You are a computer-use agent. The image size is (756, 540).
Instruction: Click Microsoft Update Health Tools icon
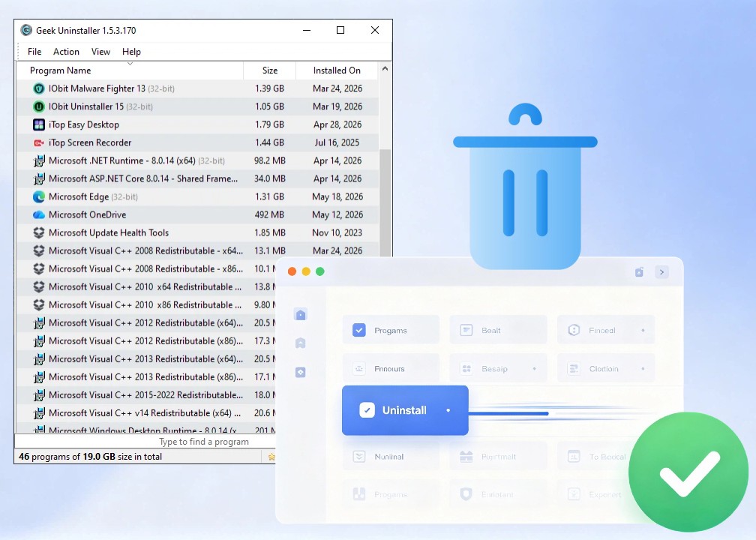pyautogui.click(x=39, y=232)
